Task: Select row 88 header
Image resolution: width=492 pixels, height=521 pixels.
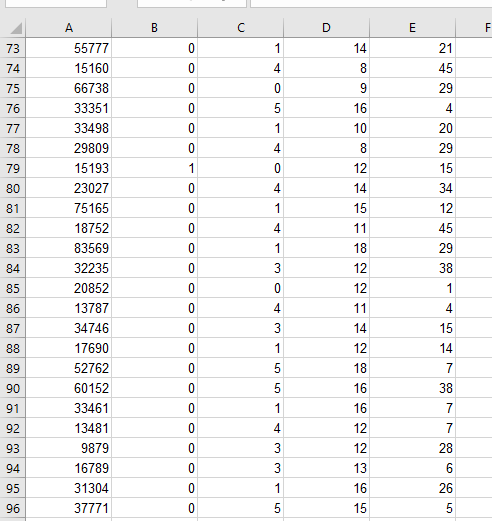Action: tap(13, 348)
